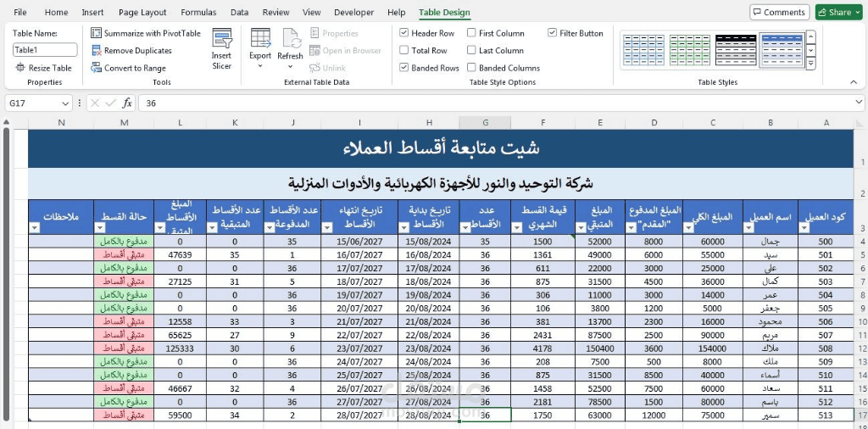Open the Name Box dropdown arrow

pyautogui.click(x=66, y=103)
